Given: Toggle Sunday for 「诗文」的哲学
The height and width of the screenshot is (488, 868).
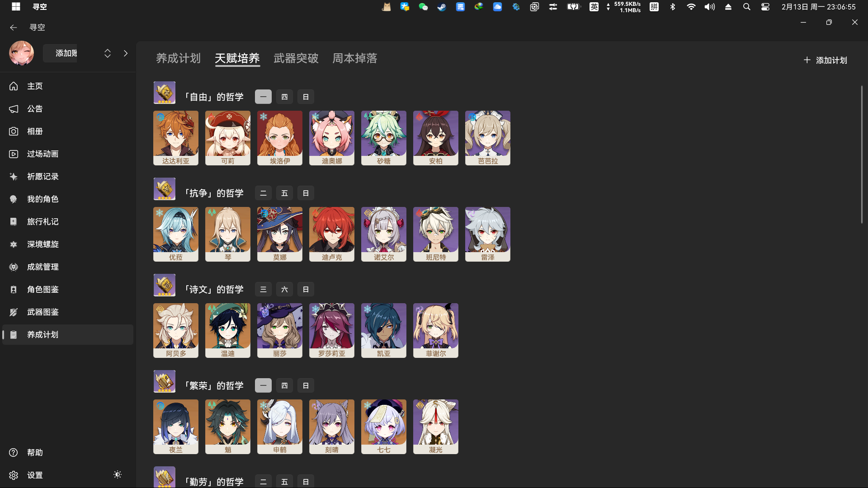Looking at the screenshot, I should 306,289.
